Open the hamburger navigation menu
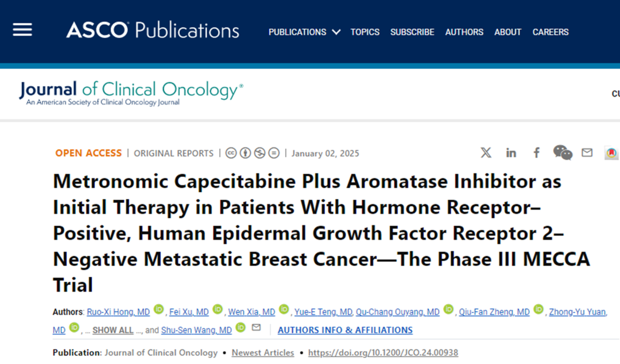The height and width of the screenshot is (364, 620). (x=22, y=30)
